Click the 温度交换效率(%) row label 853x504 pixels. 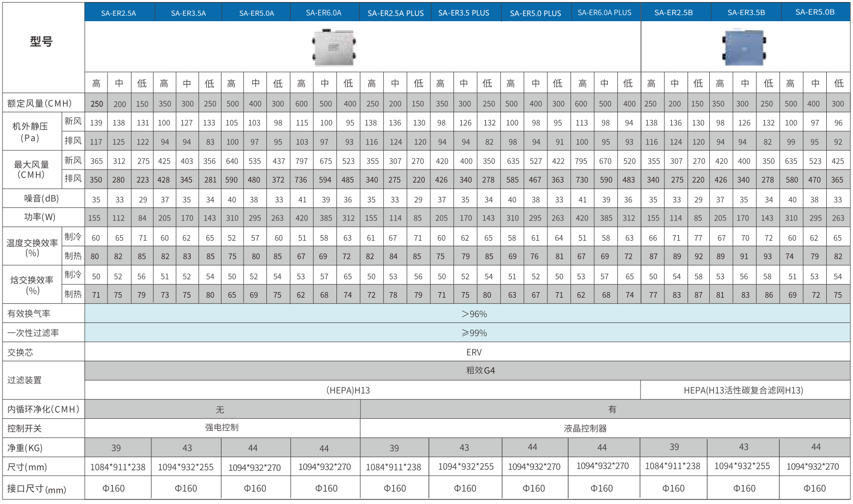tap(32, 248)
